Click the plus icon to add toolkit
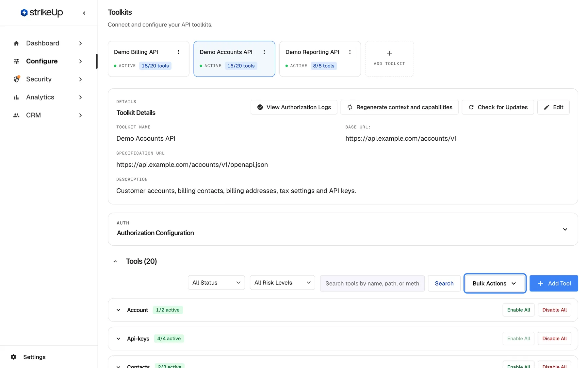588x368 pixels. (389, 53)
